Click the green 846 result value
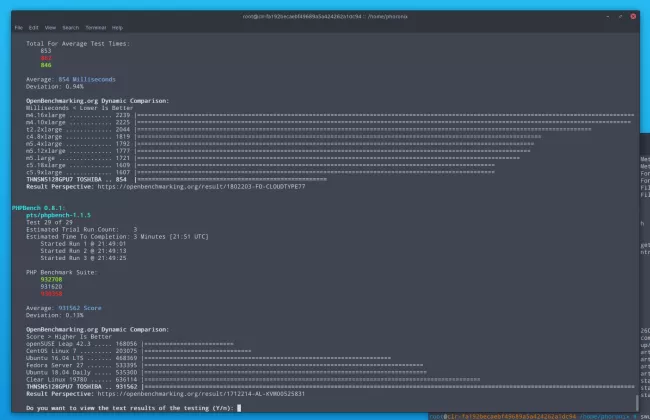Screen dimensions: 650x420 [x=46, y=65]
